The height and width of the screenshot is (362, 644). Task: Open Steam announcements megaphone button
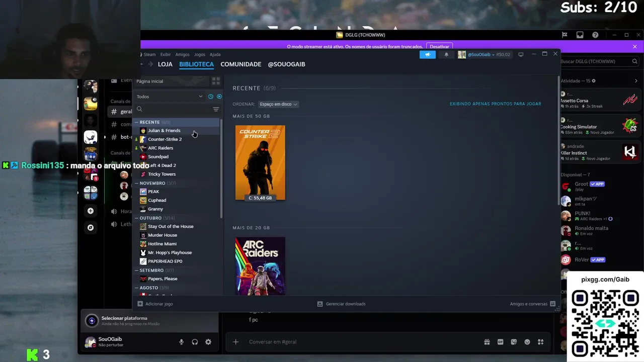[427, 54]
